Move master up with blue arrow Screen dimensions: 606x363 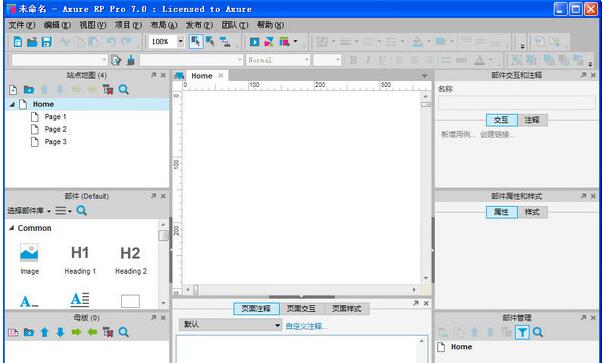pos(44,332)
